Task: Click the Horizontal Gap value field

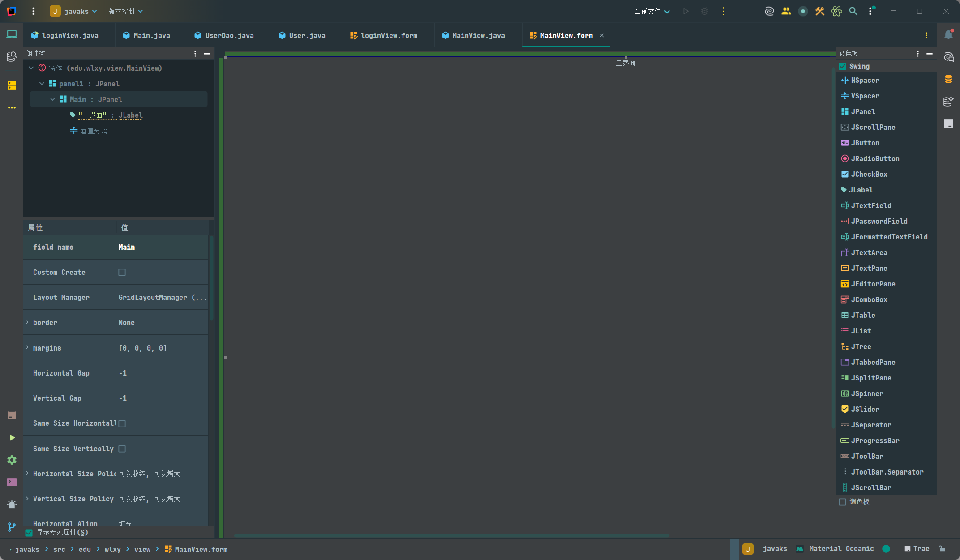Action: [x=161, y=373]
